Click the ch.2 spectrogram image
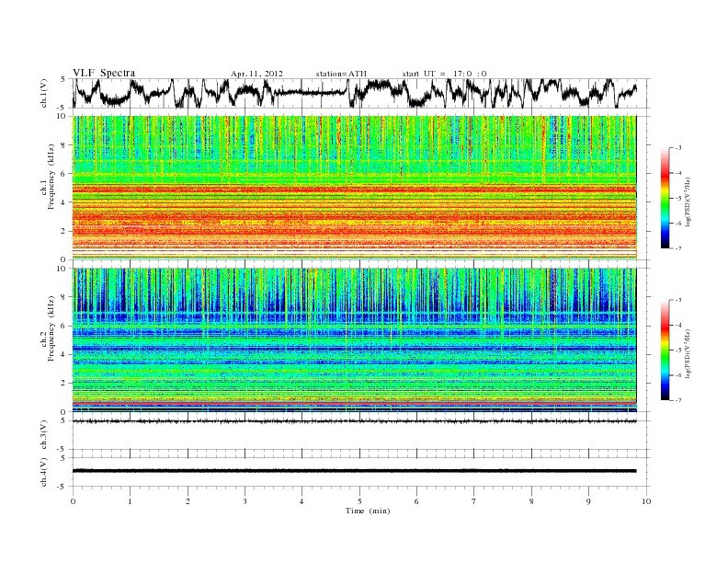Viewport: 728px width, 563px height. click(x=354, y=340)
